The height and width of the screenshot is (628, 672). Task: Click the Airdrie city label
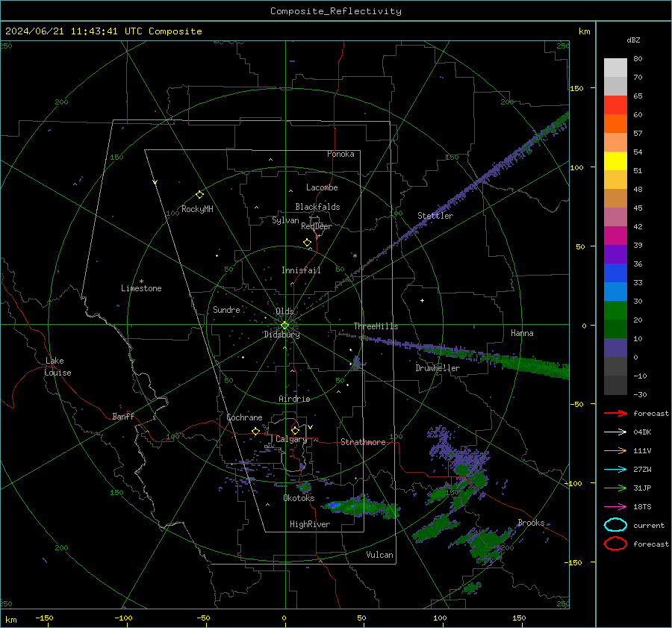294,399
